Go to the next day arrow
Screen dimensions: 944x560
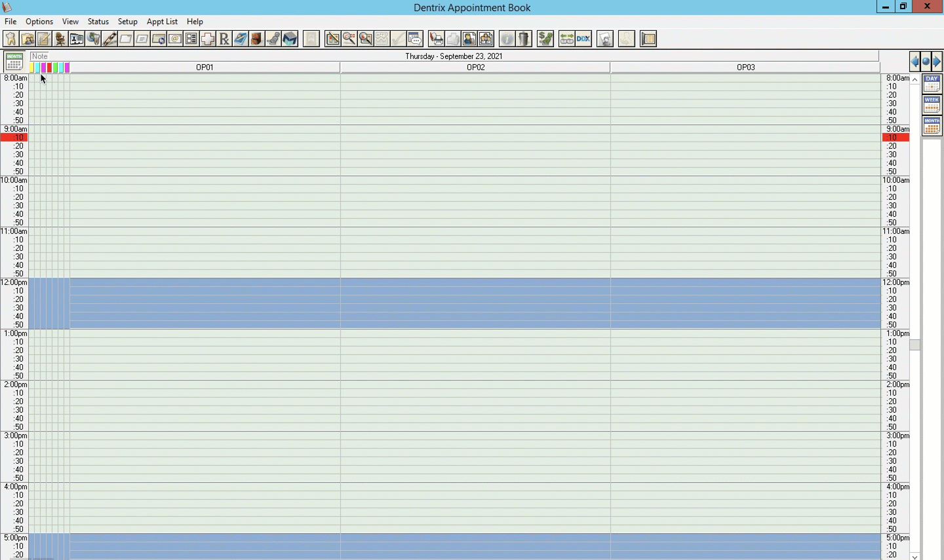tap(937, 62)
